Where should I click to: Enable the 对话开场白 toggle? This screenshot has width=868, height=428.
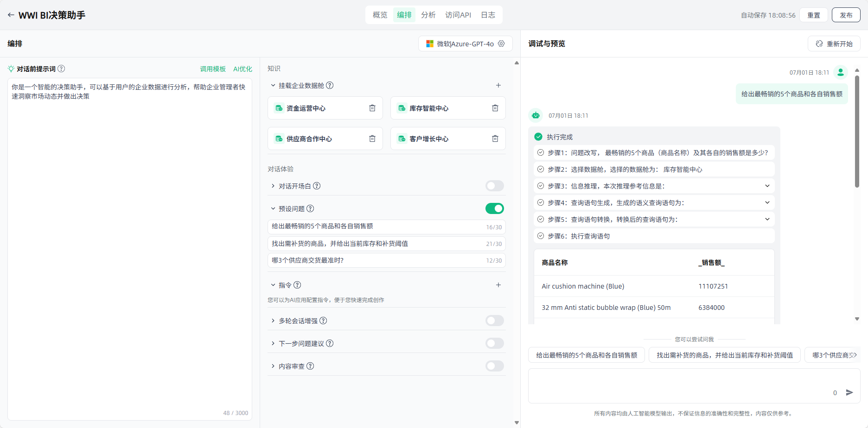click(494, 186)
